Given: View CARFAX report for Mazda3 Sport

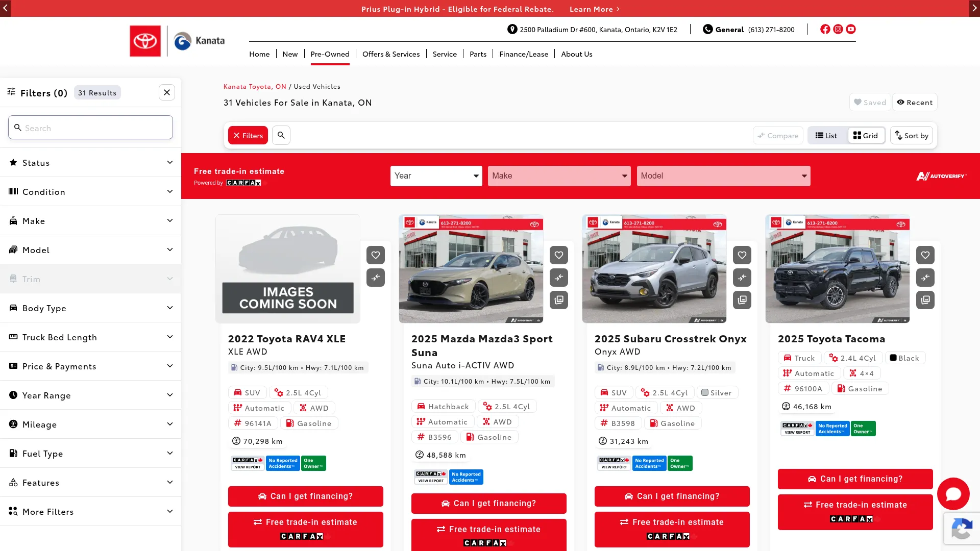Looking at the screenshot, I should point(431,477).
